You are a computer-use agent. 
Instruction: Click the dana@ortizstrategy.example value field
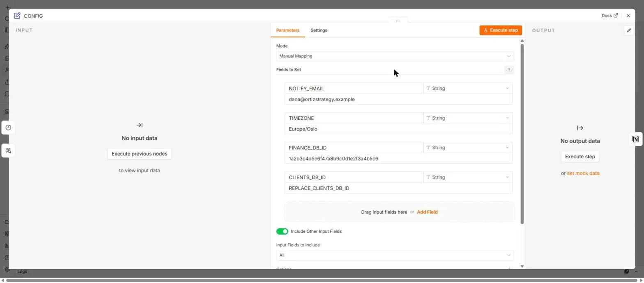pyautogui.click(x=398, y=99)
